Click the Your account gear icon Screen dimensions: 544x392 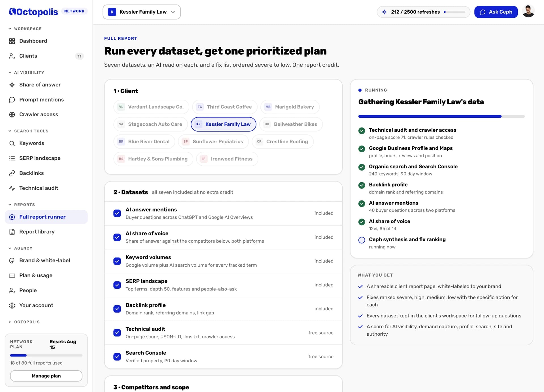point(12,305)
